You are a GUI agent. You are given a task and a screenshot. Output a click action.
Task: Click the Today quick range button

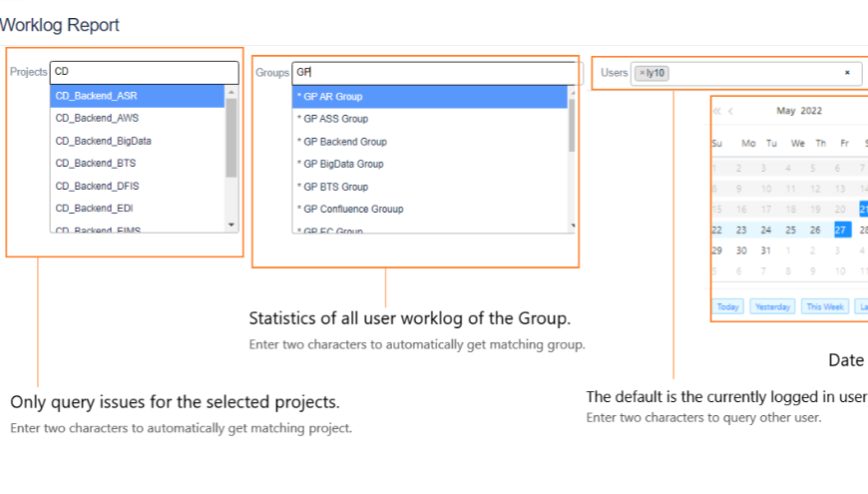pyautogui.click(x=728, y=307)
